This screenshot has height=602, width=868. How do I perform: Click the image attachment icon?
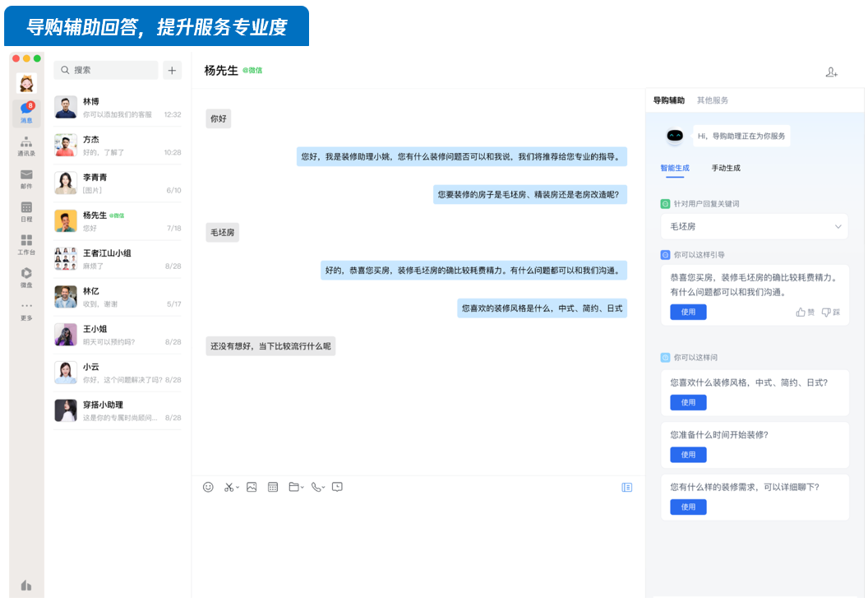[x=252, y=487]
